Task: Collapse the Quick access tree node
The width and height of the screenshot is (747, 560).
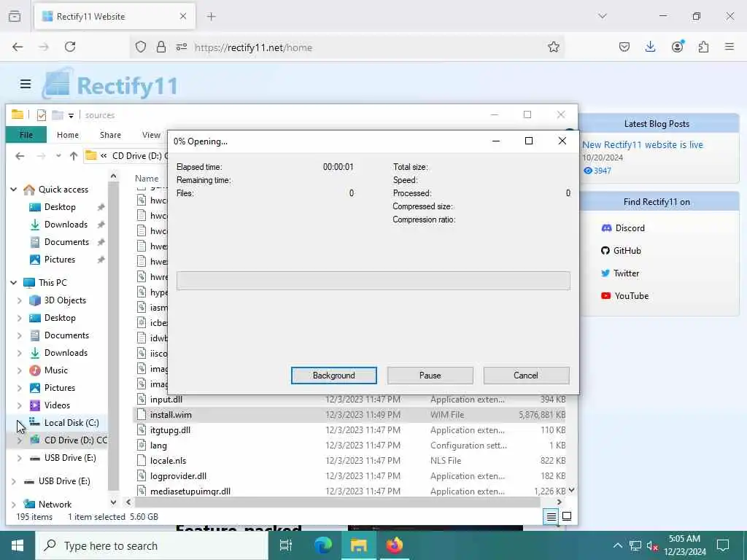Action: point(13,190)
